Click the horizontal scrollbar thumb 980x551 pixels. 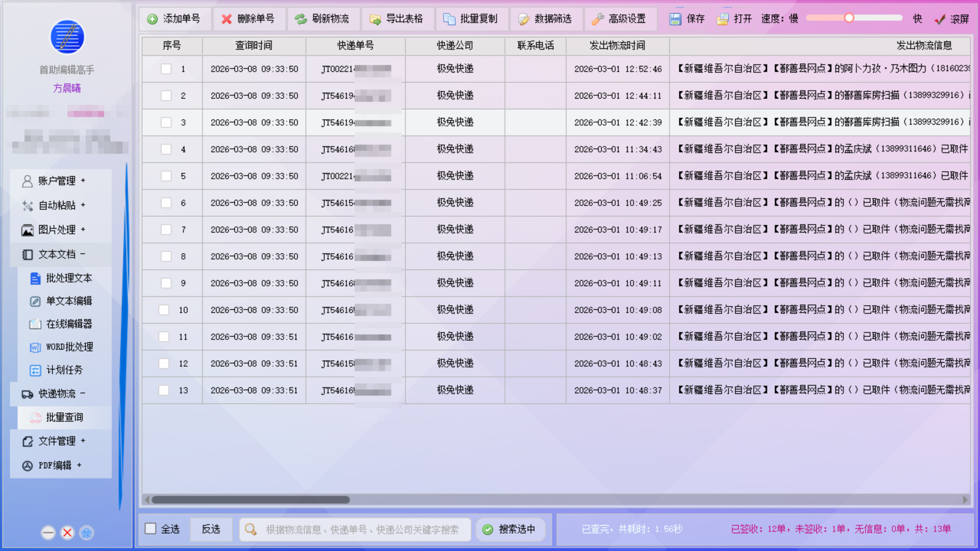pos(251,500)
